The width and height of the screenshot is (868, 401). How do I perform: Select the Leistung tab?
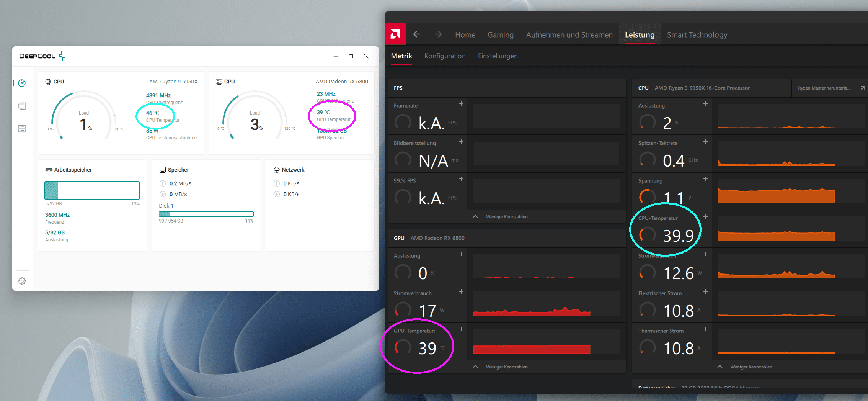click(640, 35)
